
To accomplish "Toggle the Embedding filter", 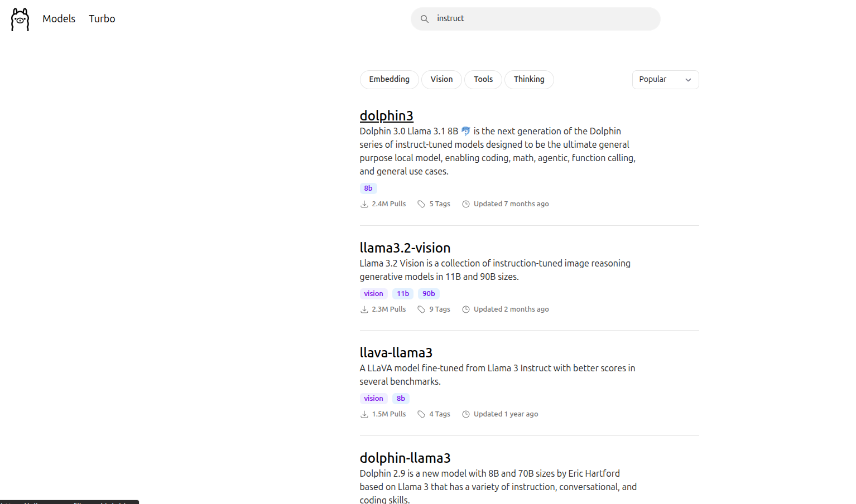I will pos(389,79).
